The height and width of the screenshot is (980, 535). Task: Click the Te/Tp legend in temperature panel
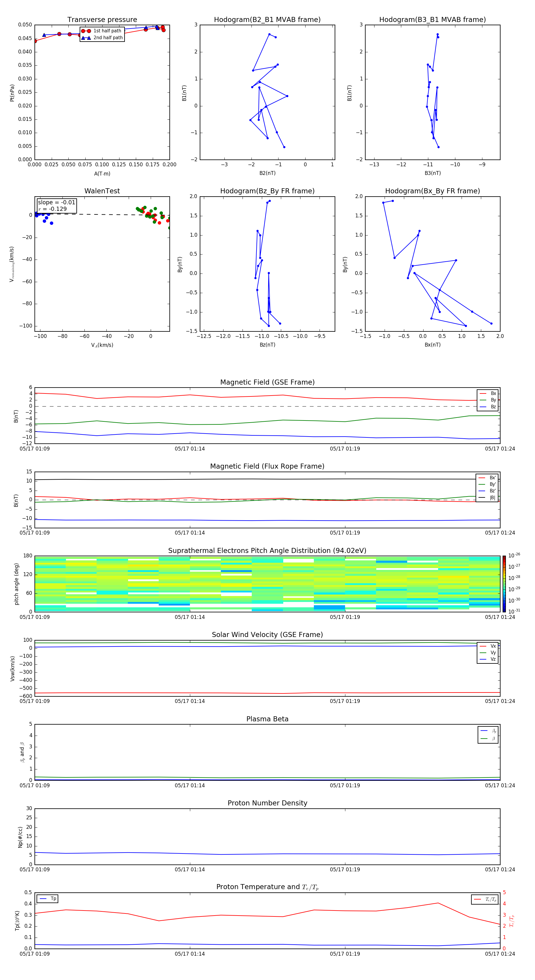point(485,899)
